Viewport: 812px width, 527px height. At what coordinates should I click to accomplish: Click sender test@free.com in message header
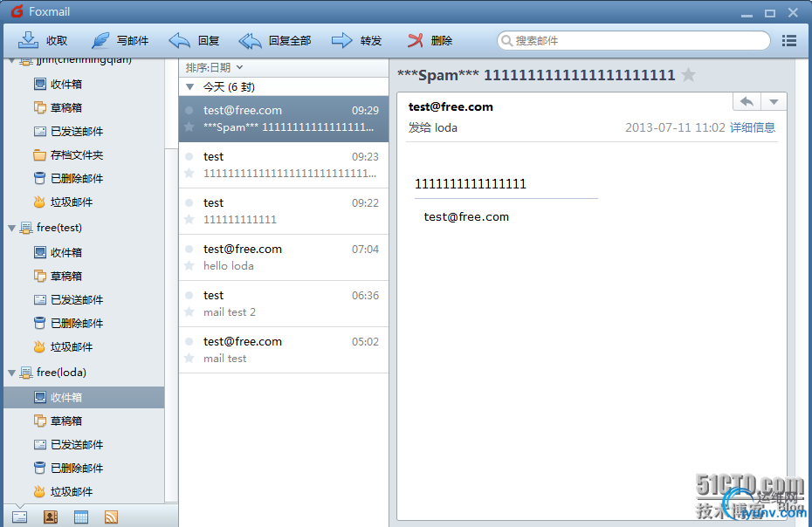pos(451,106)
